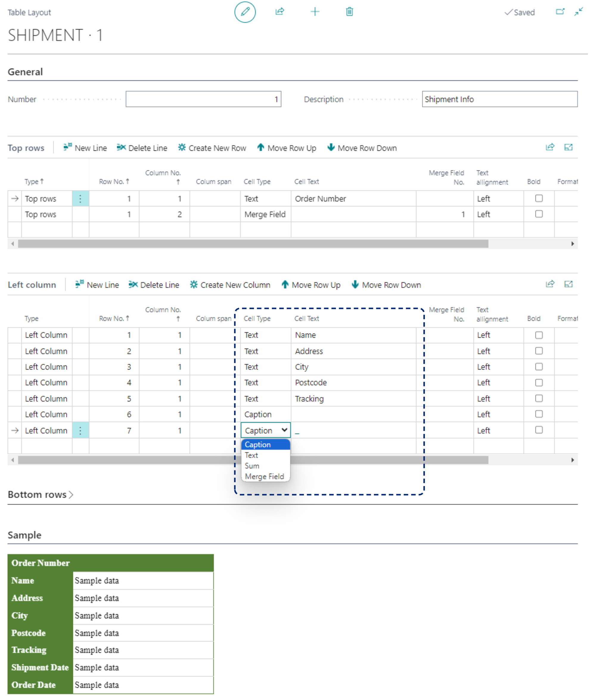Sort Top rows by Column No. header
The image size is (596, 700).
click(x=163, y=177)
